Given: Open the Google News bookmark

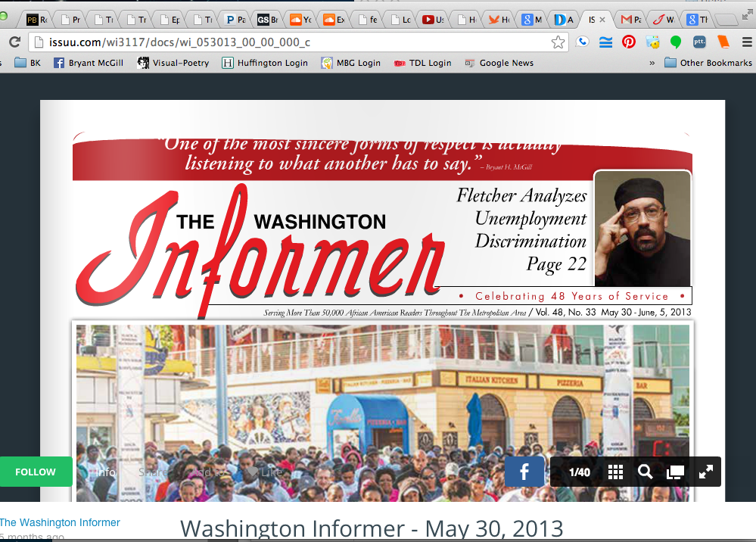Looking at the screenshot, I should click(x=499, y=63).
